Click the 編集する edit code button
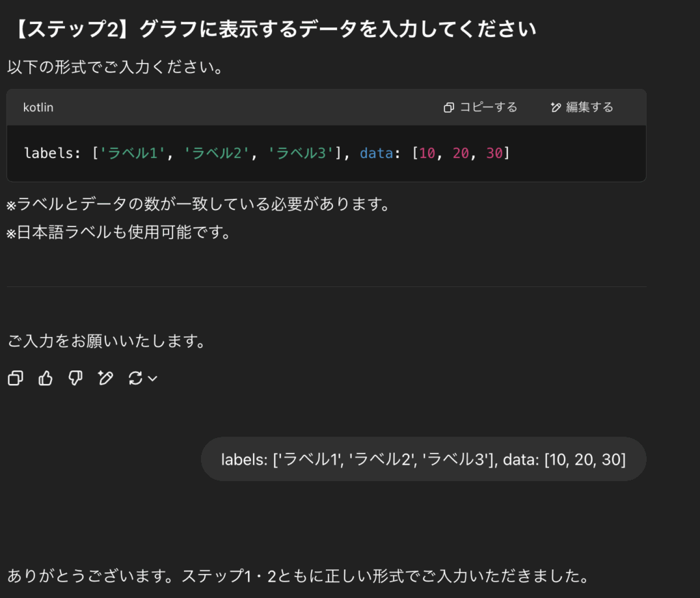 click(582, 107)
